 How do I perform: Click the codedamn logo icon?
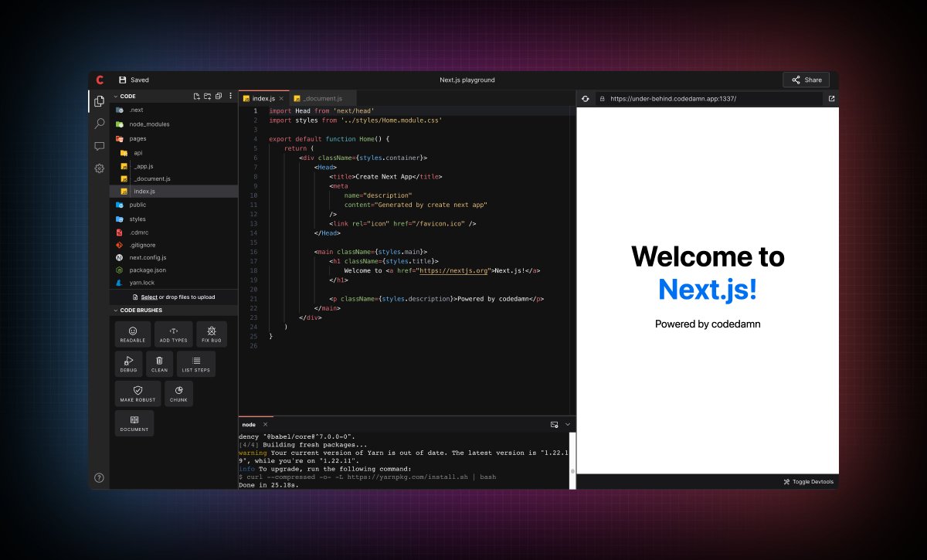coord(100,80)
